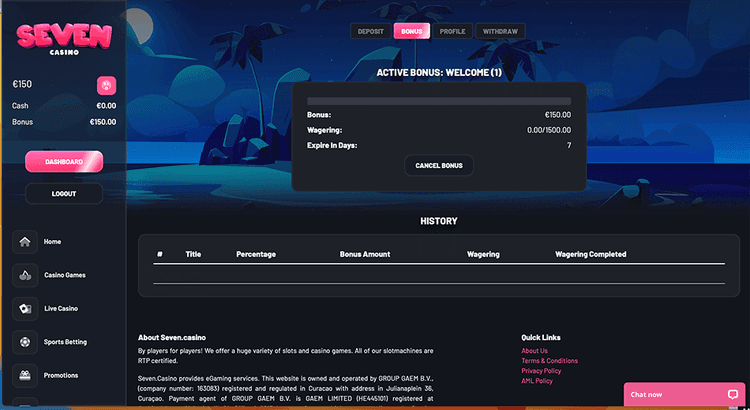750x410 pixels.
Task: Cancel the active welcome bonus
Action: 439,166
